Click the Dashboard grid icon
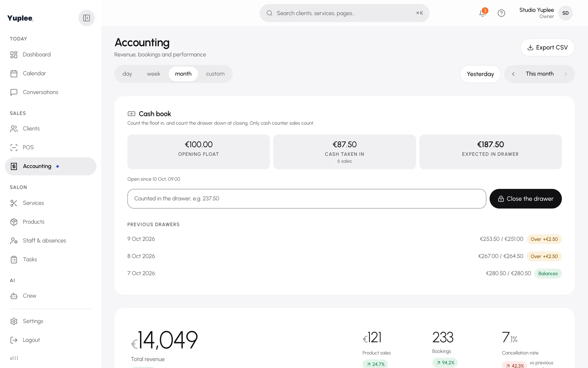Screen dimensions: 588x368 pyautogui.click(x=14, y=55)
